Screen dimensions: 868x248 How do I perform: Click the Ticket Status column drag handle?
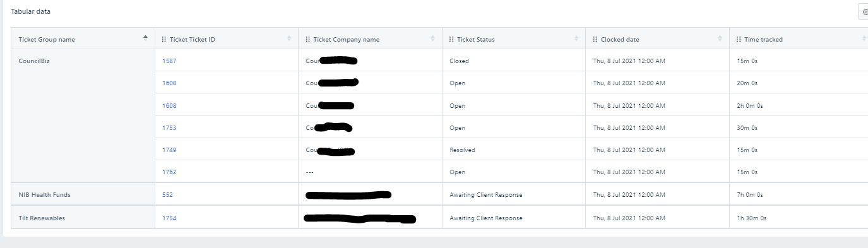451,39
